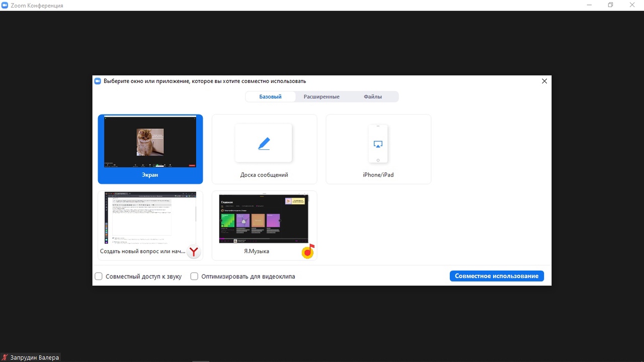Click the Совместное использование button
This screenshot has width=644, height=362.
(497, 276)
